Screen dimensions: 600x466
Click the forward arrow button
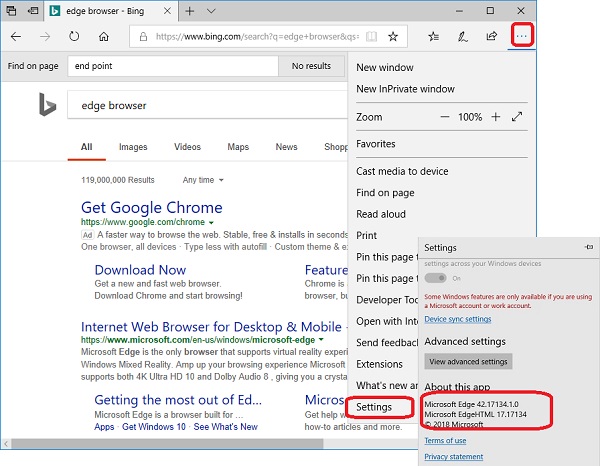pos(45,36)
